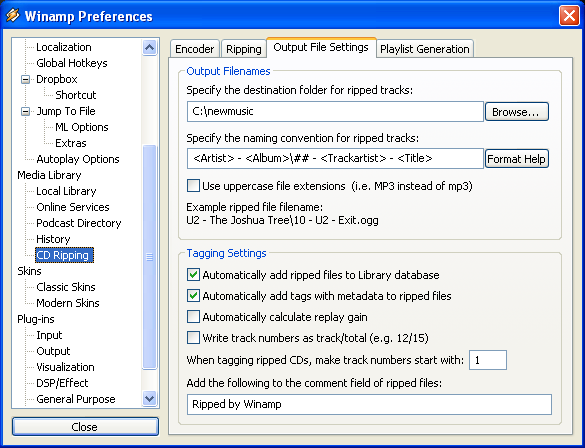Image resolution: width=585 pixels, height=448 pixels.
Task: Uncheck Automatically add tags with metadata
Action: pyautogui.click(x=193, y=296)
